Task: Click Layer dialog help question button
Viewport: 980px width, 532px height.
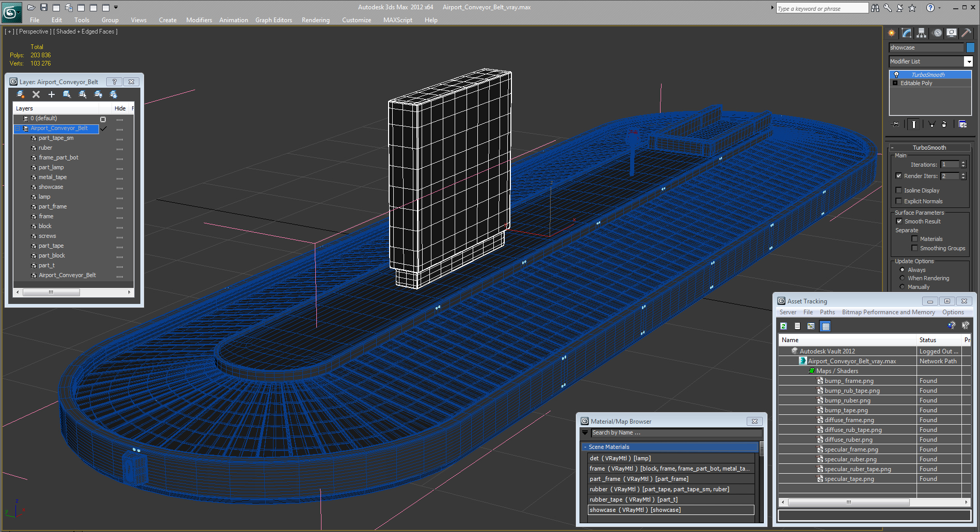Action: click(115, 82)
